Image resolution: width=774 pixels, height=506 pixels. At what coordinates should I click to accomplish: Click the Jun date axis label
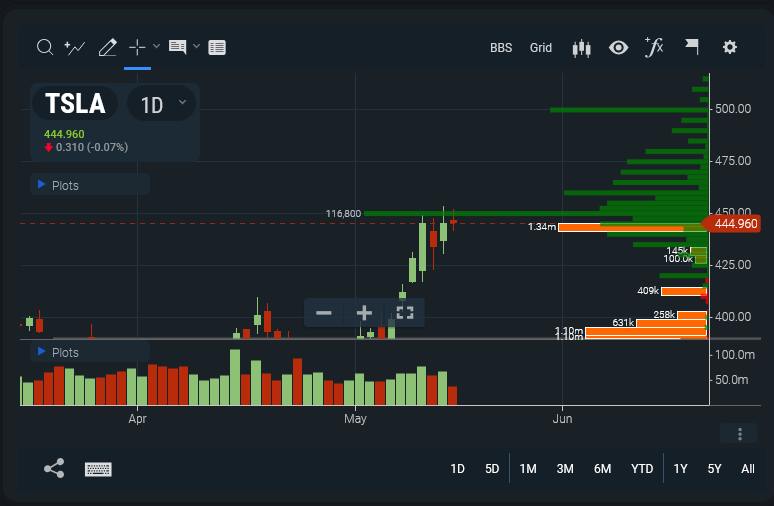tap(562, 419)
